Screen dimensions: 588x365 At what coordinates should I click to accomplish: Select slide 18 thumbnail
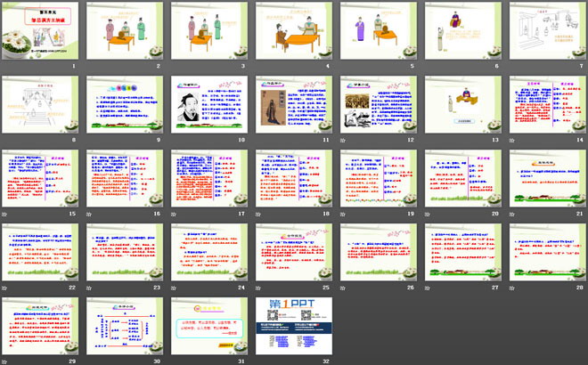294,178
